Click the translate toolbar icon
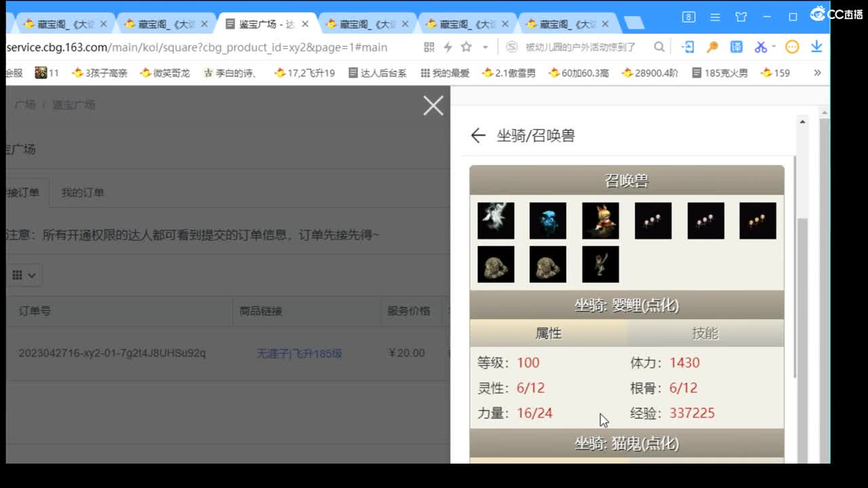 736,47
